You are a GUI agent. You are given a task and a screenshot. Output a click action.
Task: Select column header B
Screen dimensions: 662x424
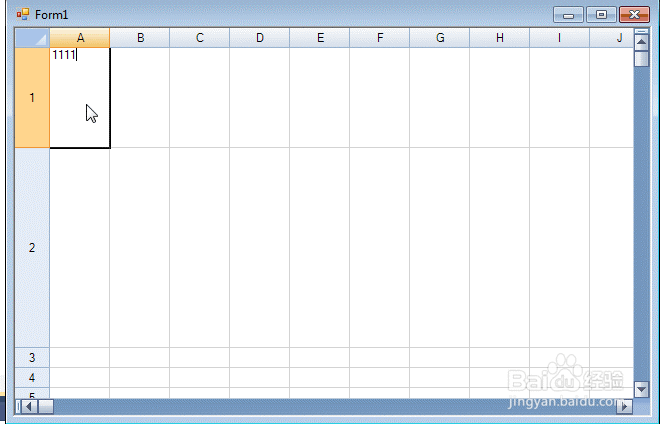point(140,38)
